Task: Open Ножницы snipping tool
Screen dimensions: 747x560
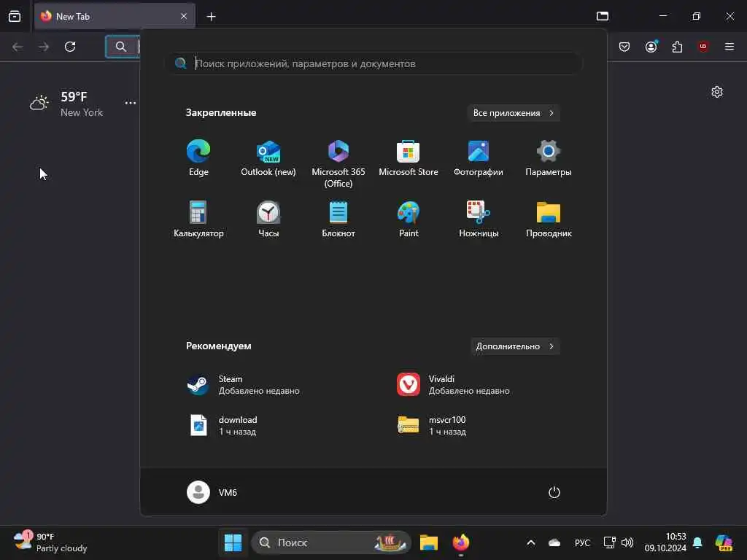Action: coord(479,219)
